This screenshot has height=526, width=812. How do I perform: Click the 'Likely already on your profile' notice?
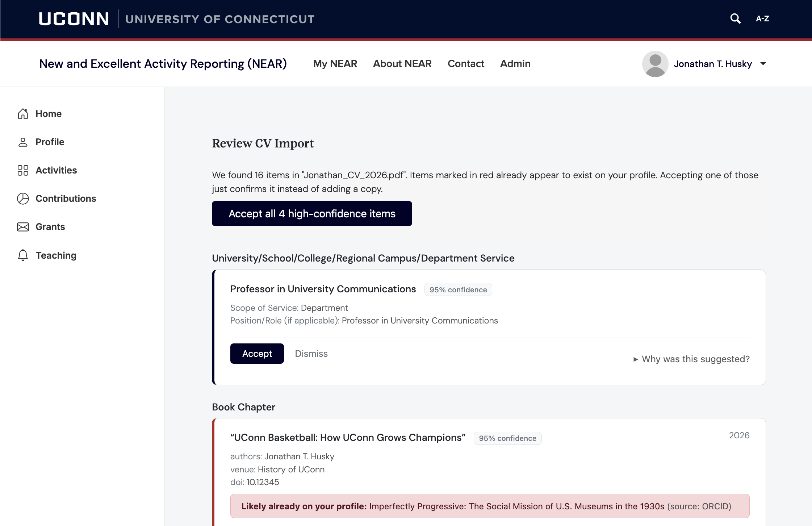[x=490, y=506]
